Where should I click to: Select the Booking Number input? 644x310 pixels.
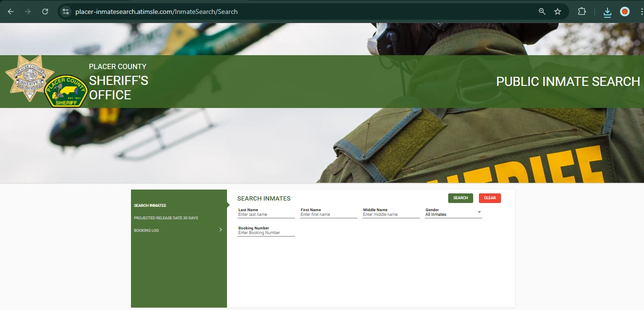pos(266,233)
